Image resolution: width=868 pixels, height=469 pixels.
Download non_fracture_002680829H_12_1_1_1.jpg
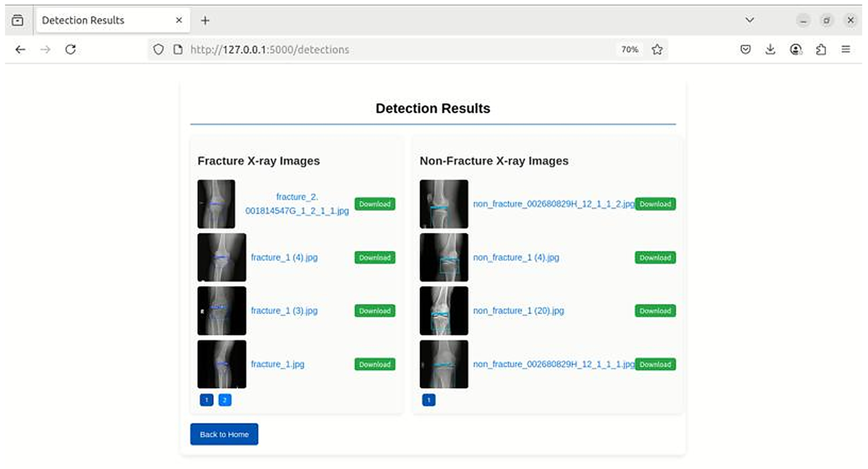tap(655, 364)
